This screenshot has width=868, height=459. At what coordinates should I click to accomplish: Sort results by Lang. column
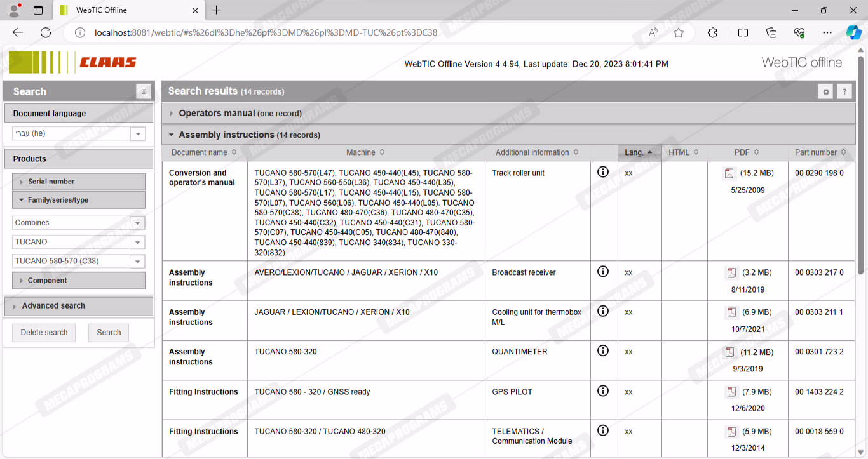coord(638,152)
